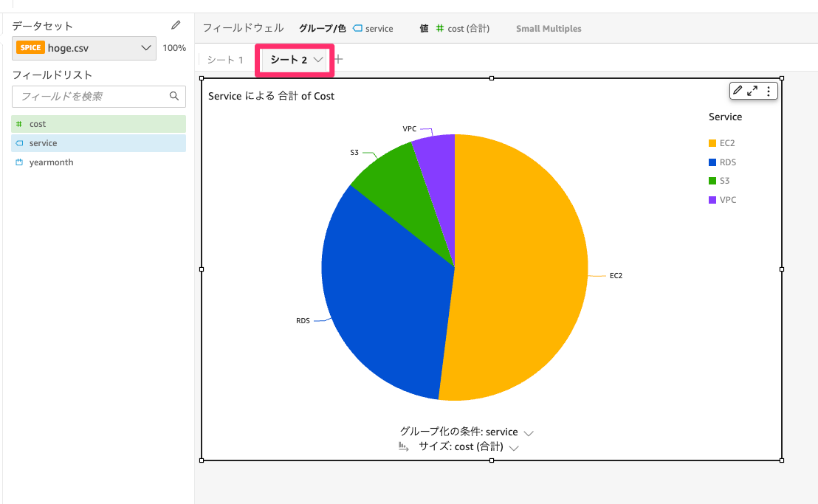
Task: Click the sort icon beside サイズ: cost (合計)
Action: pyautogui.click(x=403, y=446)
